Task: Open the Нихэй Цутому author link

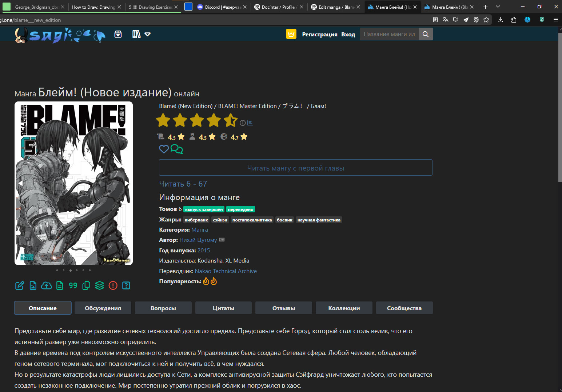Action: [x=198, y=240]
